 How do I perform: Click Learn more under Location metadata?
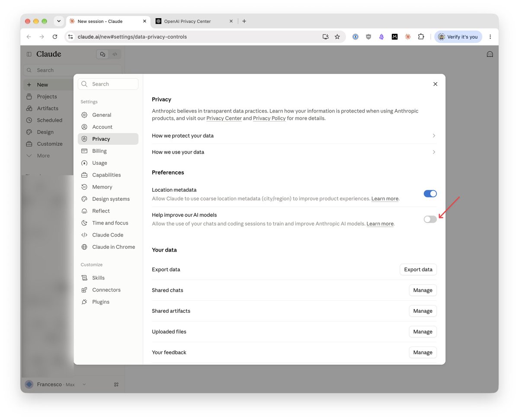(x=385, y=199)
